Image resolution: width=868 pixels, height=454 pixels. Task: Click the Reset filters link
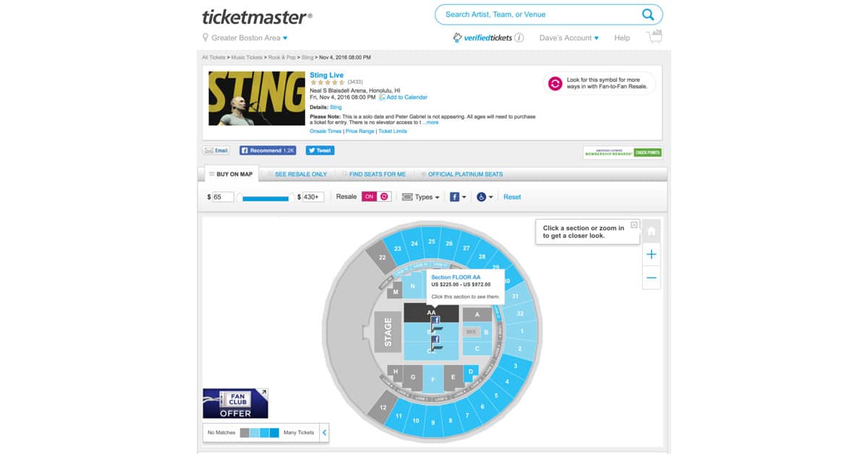click(x=512, y=197)
